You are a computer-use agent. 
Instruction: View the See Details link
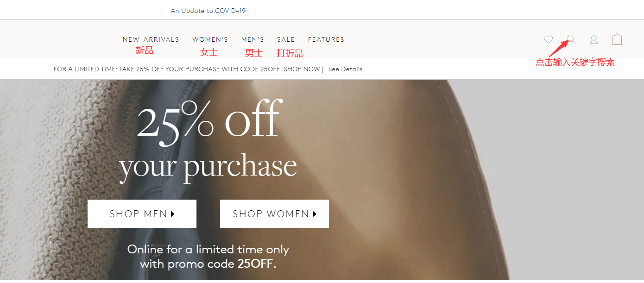(345, 69)
